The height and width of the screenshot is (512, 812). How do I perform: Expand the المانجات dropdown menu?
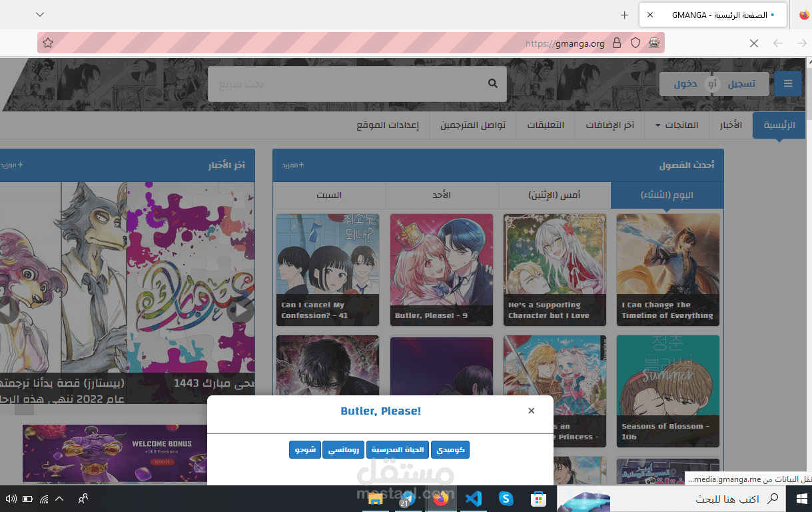(x=677, y=125)
